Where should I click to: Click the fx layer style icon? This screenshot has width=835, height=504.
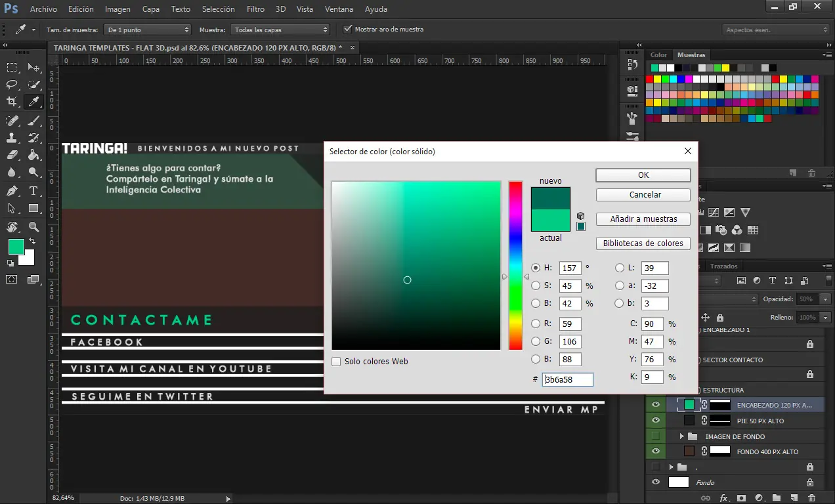[x=724, y=498]
